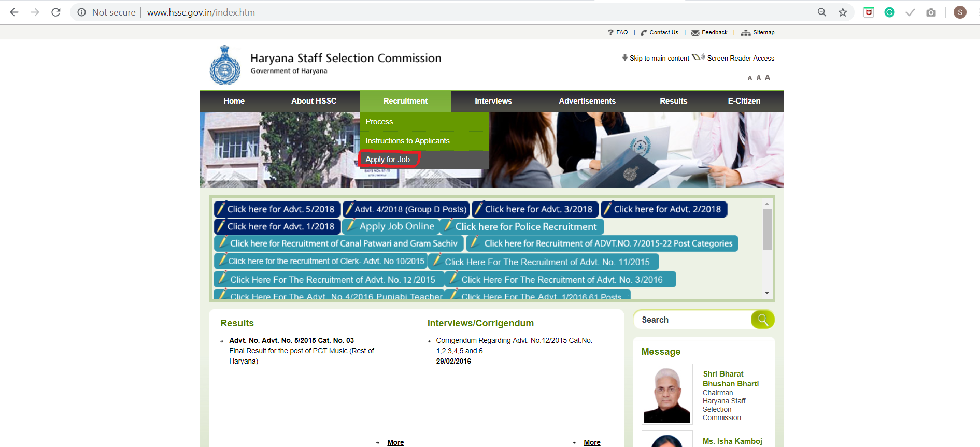Open Advt. No. 5/2015 Cat. No. 03 result

click(291, 340)
